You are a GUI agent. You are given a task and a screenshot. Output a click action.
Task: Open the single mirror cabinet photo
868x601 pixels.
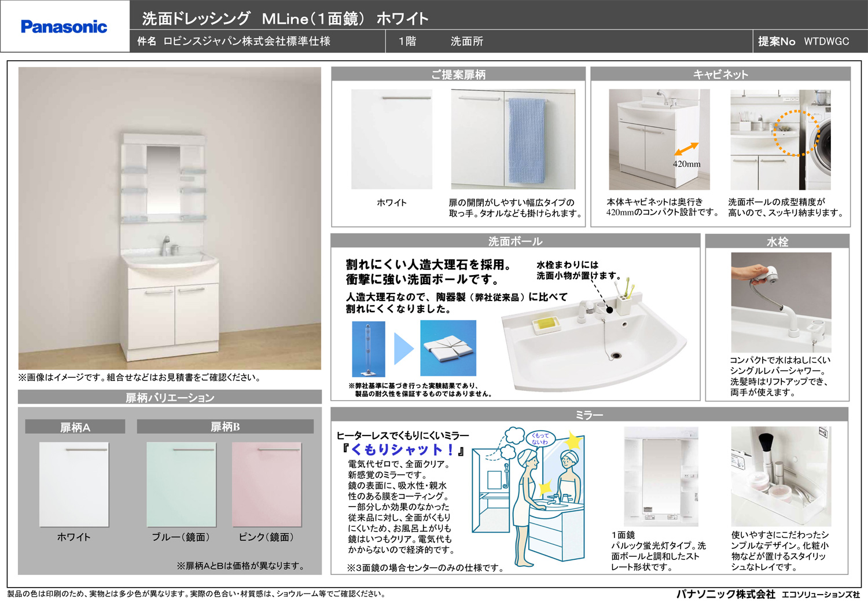click(661, 477)
